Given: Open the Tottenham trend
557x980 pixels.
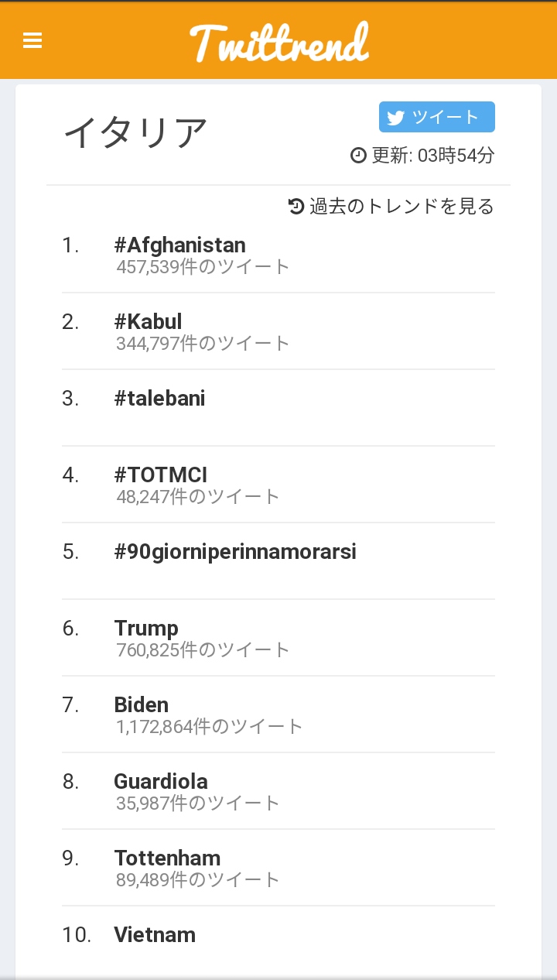Looking at the screenshot, I should [167, 858].
